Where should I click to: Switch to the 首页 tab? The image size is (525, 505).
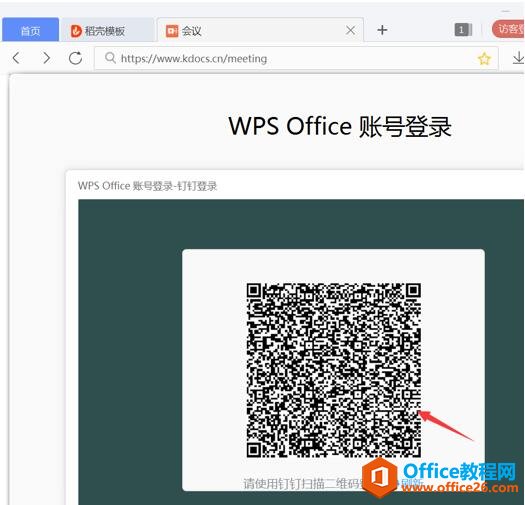click(x=30, y=30)
